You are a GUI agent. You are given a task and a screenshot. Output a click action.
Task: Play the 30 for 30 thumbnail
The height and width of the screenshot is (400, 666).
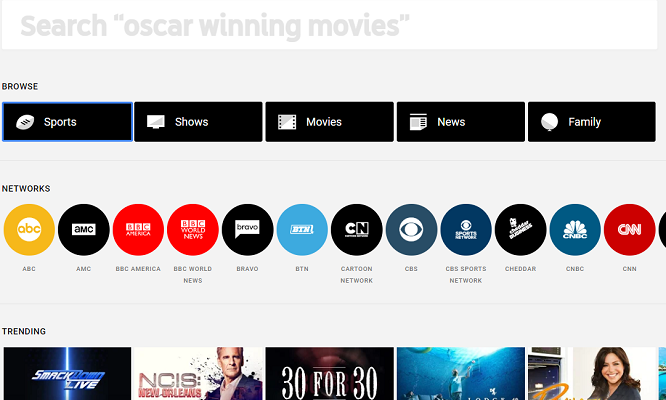[x=329, y=374]
